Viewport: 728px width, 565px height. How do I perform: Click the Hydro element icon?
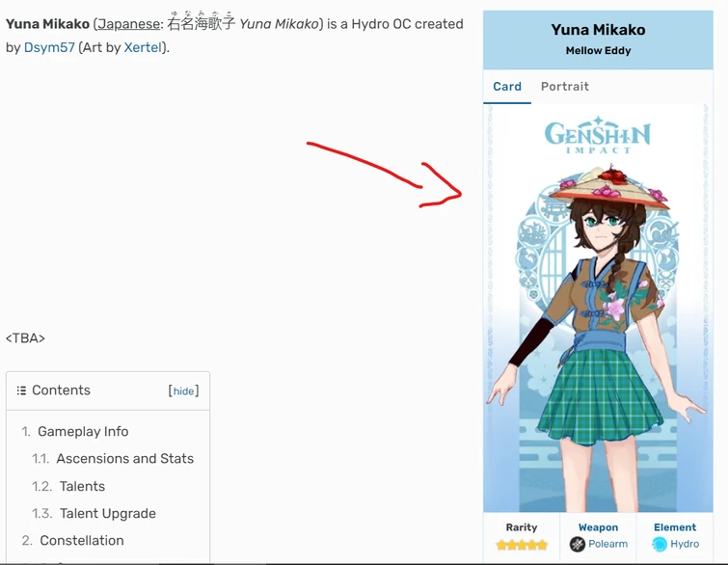pyautogui.click(x=660, y=544)
